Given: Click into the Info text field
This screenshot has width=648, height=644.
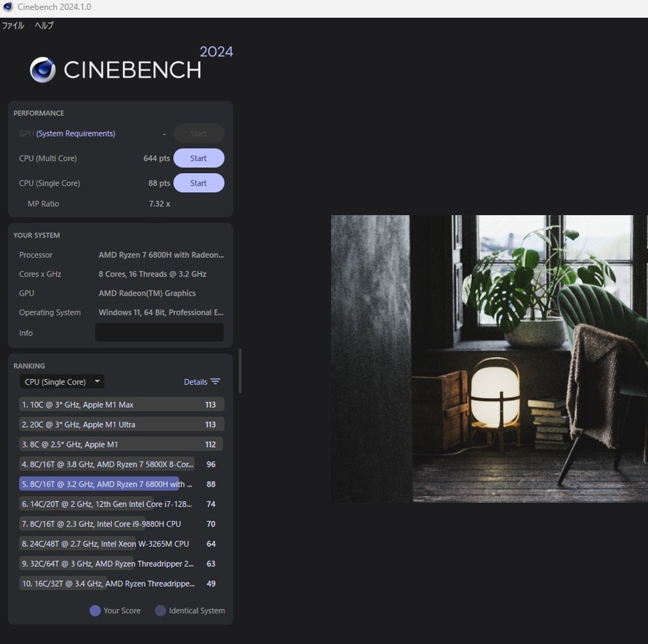Looking at the screenshot, I should click(159, 332).
